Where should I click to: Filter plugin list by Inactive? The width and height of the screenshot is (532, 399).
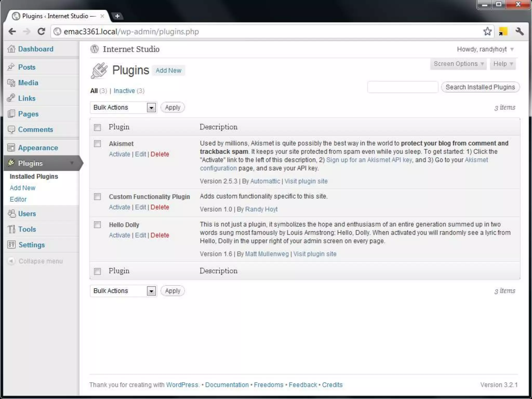coord(124,91)
